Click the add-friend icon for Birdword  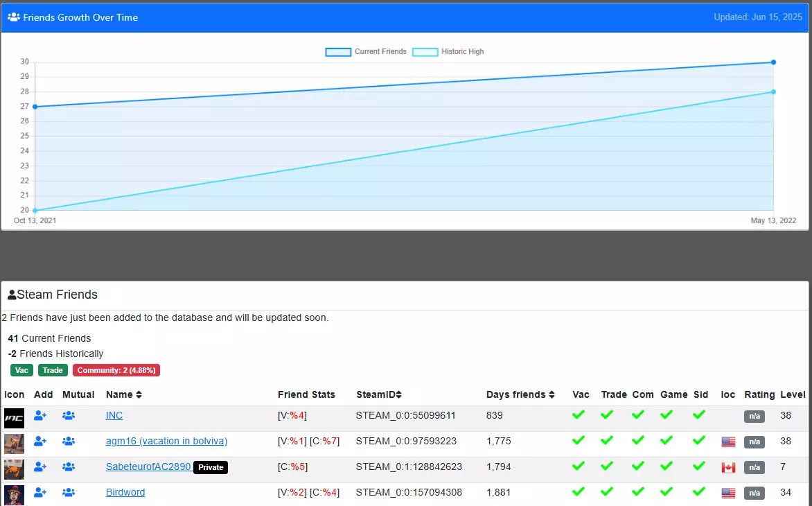point(40,492)
